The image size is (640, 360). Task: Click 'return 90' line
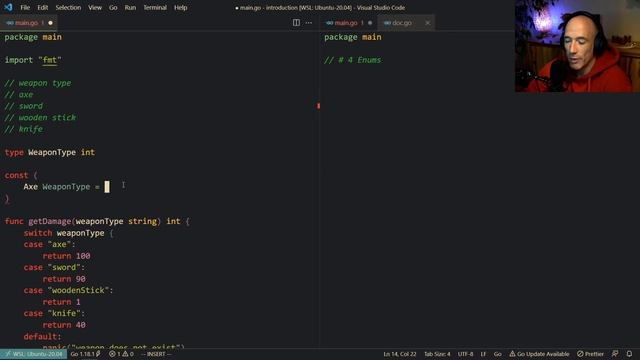pyautogui.click(x=64, y=279)
